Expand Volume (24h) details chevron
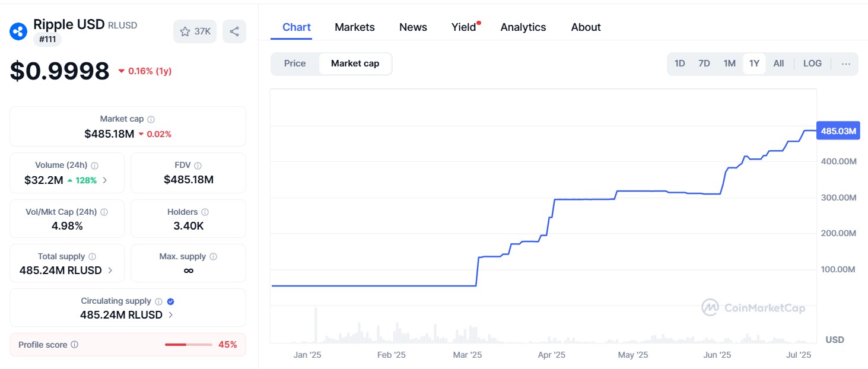This screenshot has width=868, height=369. point(105,180)
